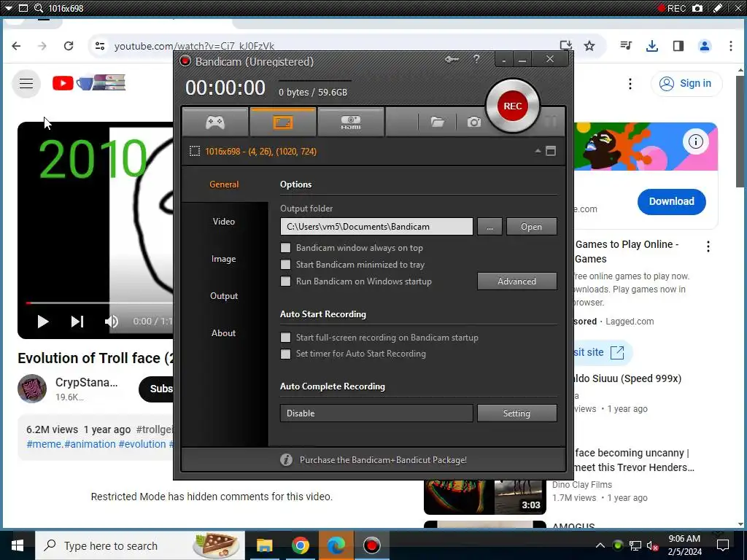Go back in the browser
The image size is (747, 560).
pyautogui.click(x=16, y=46)
